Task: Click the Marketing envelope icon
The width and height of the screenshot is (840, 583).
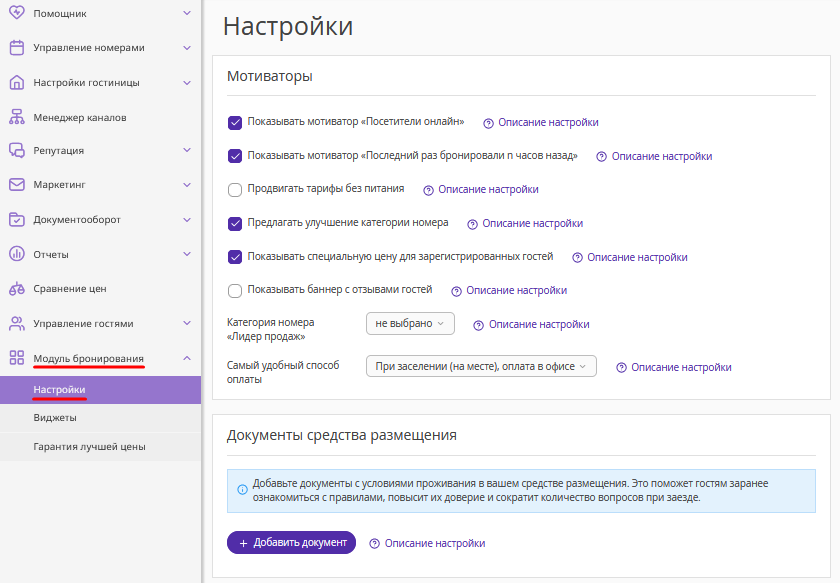Action: tap(16, 185)
